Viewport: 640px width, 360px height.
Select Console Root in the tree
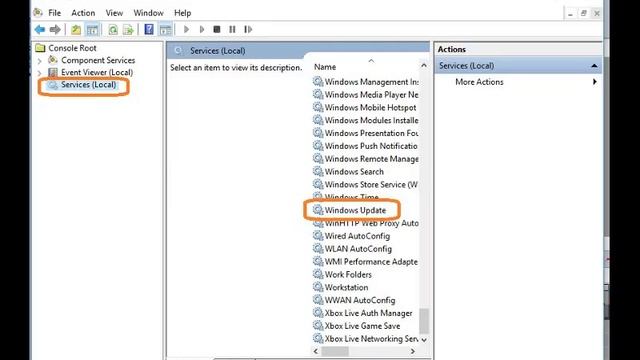[x=72, y=48]
